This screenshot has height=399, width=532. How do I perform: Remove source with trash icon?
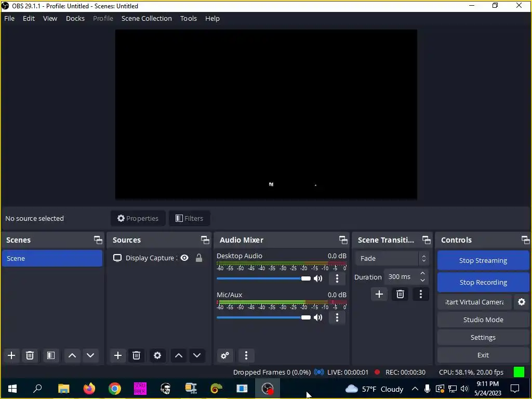point(137,355)
